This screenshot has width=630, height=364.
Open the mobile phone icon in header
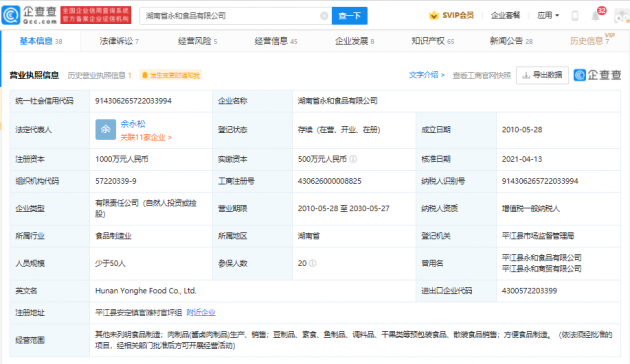[575, 16]
